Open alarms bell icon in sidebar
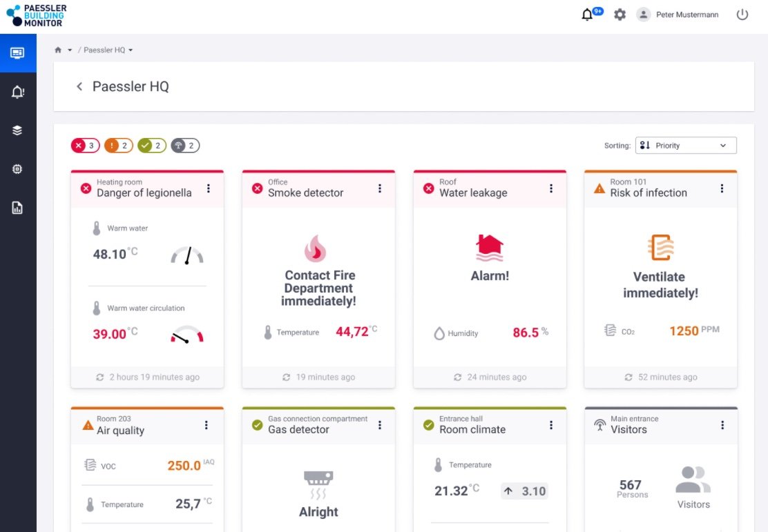 pyautogui.click(x=18, y=92)
